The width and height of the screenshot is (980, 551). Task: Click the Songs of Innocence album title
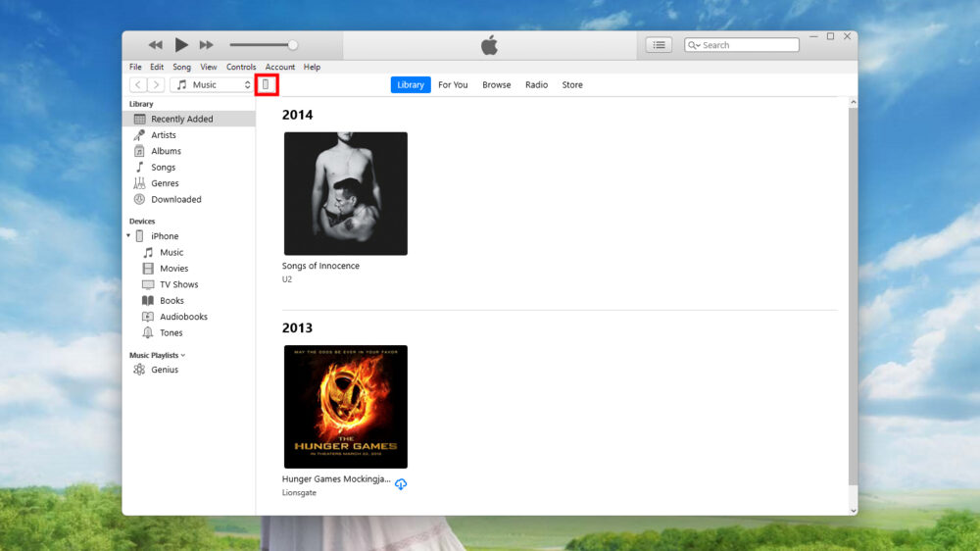[x=320, y=266]
